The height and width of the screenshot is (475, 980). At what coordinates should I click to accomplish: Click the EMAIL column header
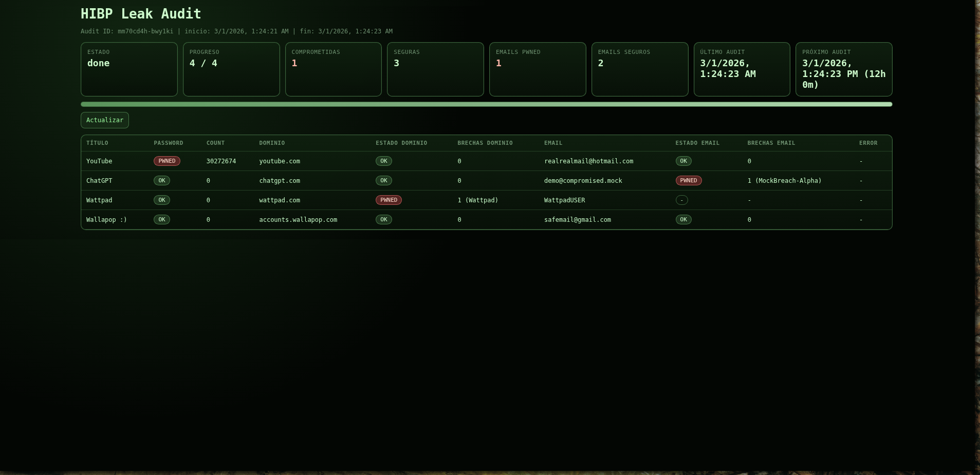(x=553, y=143)
